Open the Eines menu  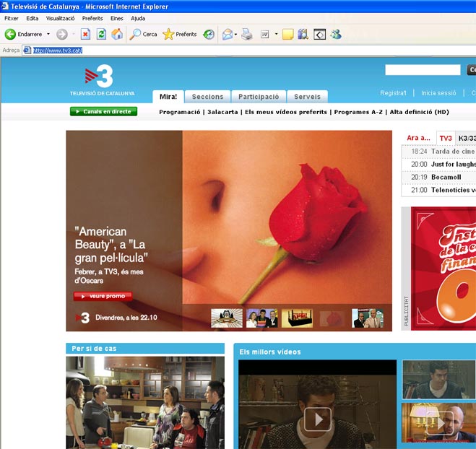point(116,19)
